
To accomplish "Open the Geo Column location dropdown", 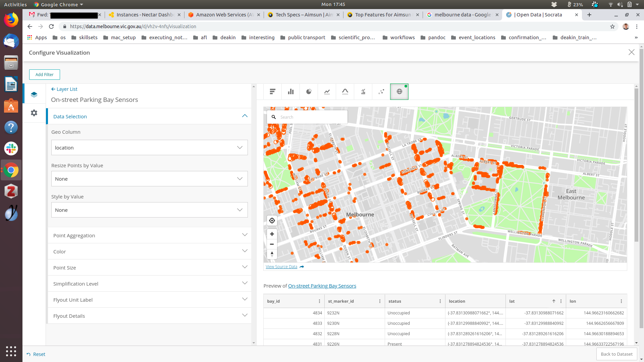I will point(149,147).
